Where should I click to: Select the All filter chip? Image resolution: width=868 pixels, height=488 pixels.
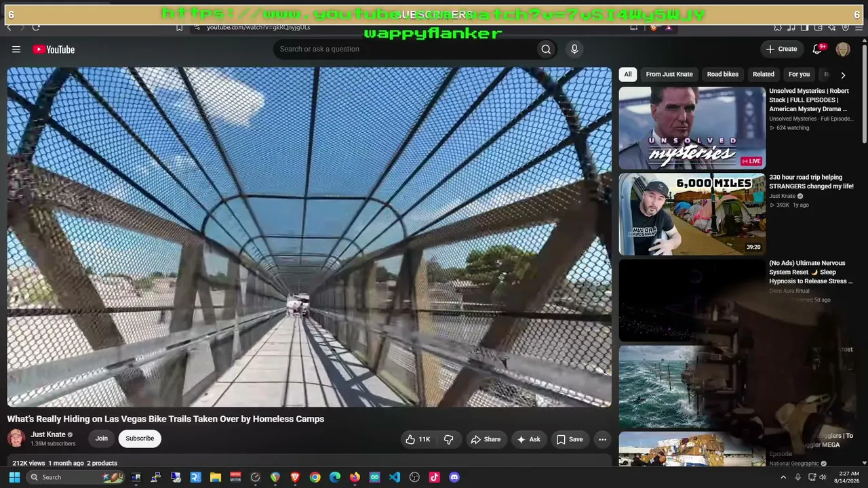point(628,75)
